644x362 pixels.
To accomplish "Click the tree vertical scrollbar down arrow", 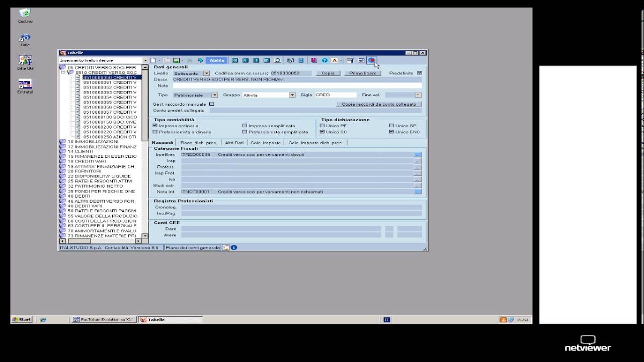I will [x=145, y=236].
